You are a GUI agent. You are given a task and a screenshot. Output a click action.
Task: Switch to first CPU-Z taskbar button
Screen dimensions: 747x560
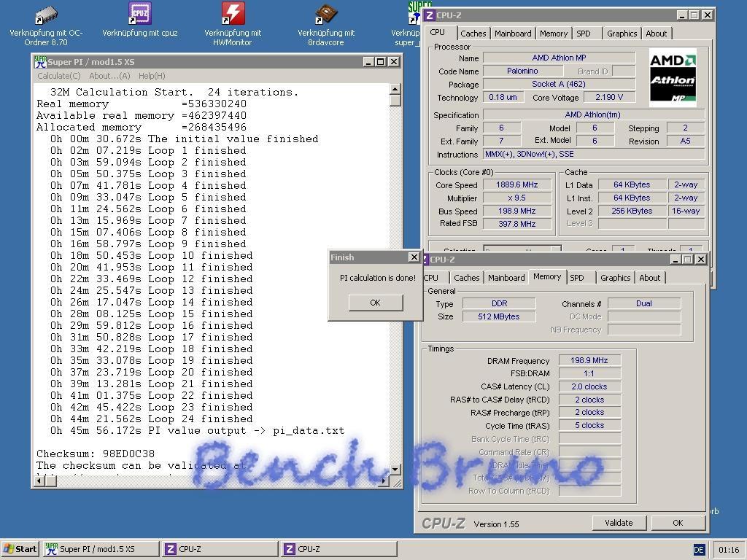pyautogui.click(x=220, y=549)
